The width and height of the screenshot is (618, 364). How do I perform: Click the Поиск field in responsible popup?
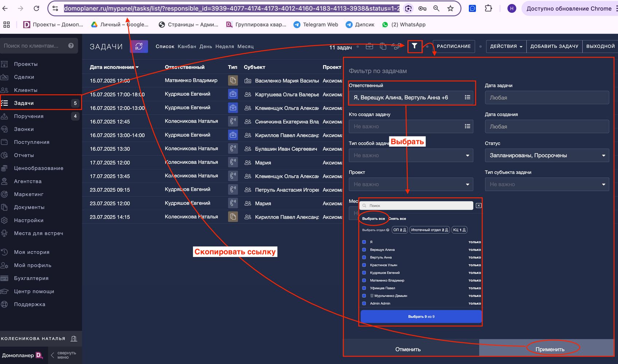[x=417, y=206]
